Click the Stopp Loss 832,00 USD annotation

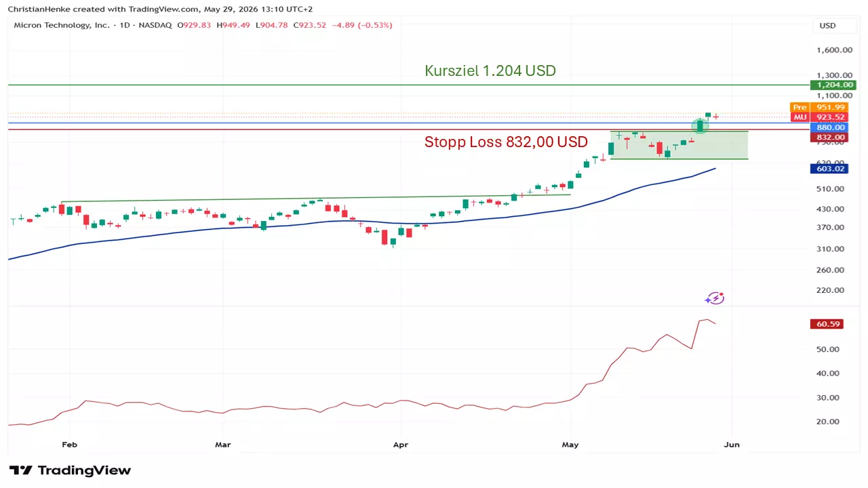506,142
